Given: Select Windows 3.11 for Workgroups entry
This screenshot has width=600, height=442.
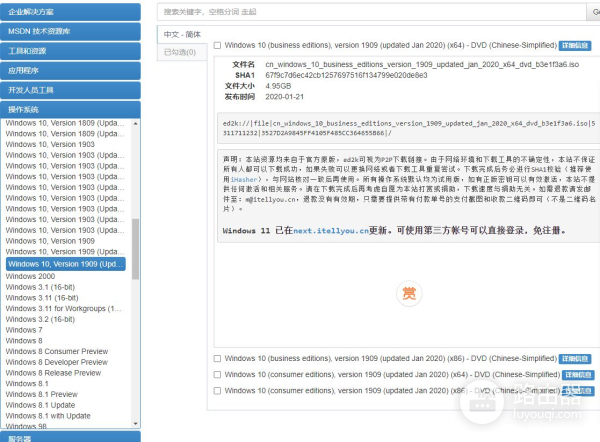Looking at the screenshot, I should (63, 308).
